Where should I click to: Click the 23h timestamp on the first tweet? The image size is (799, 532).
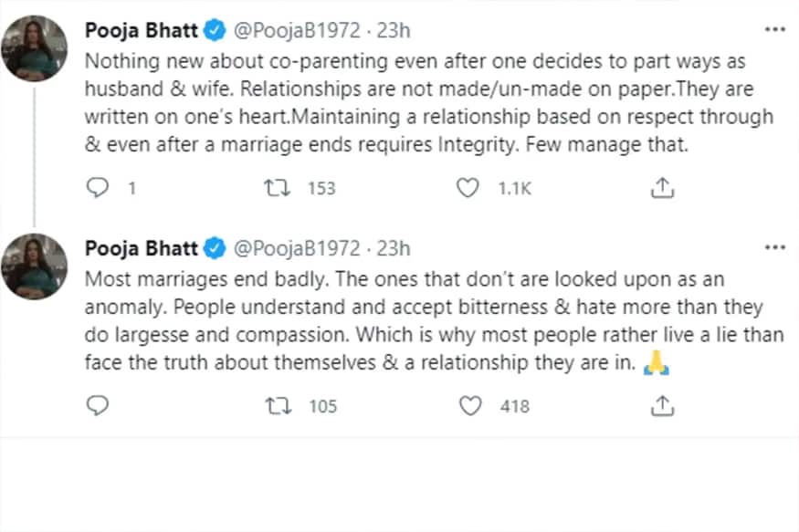[393, 31]
